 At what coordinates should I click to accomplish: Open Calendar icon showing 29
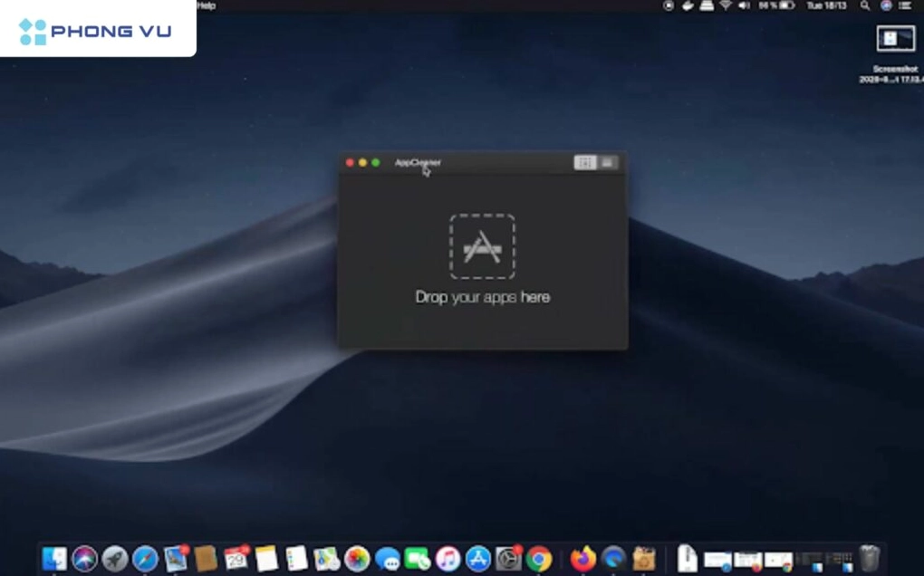pyautogui.click(x=236, y=558)
